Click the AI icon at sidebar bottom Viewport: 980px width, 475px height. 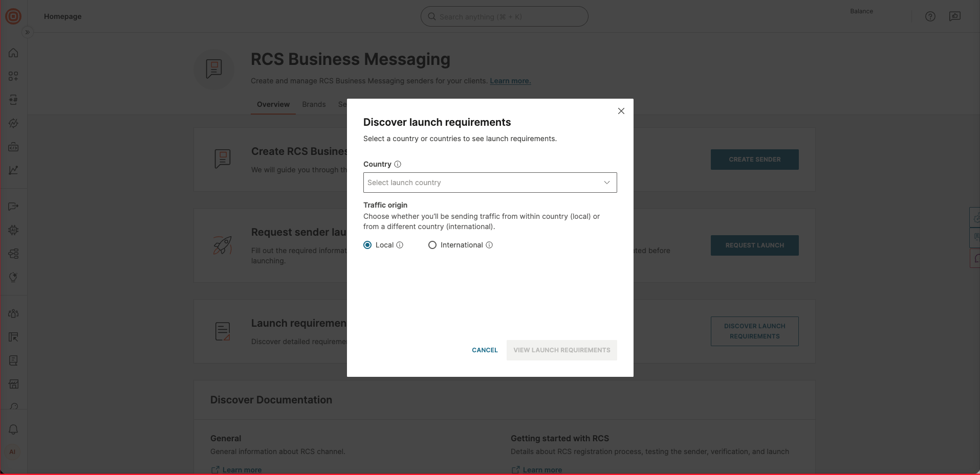point(13,451)
